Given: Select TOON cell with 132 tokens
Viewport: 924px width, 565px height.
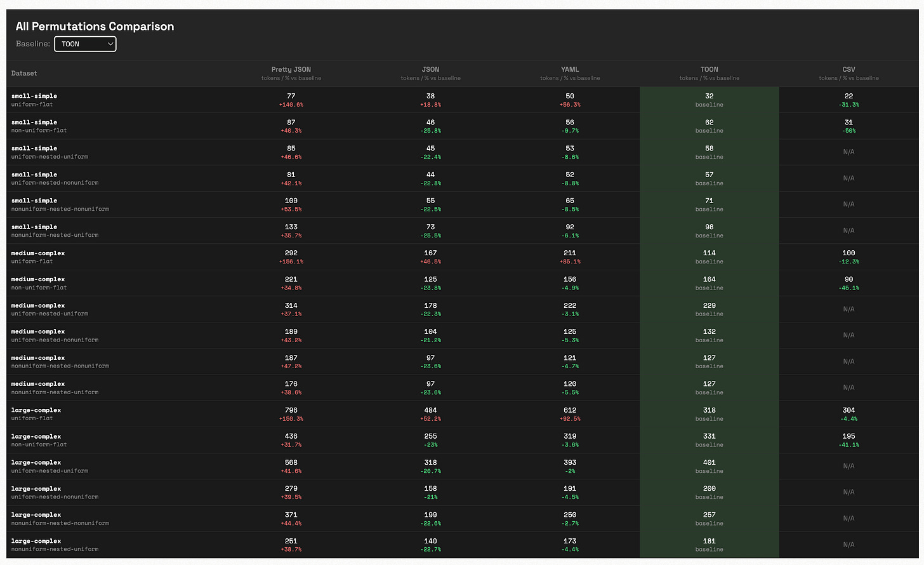Looking at the screenshot, I should click(x=709, y=335).
